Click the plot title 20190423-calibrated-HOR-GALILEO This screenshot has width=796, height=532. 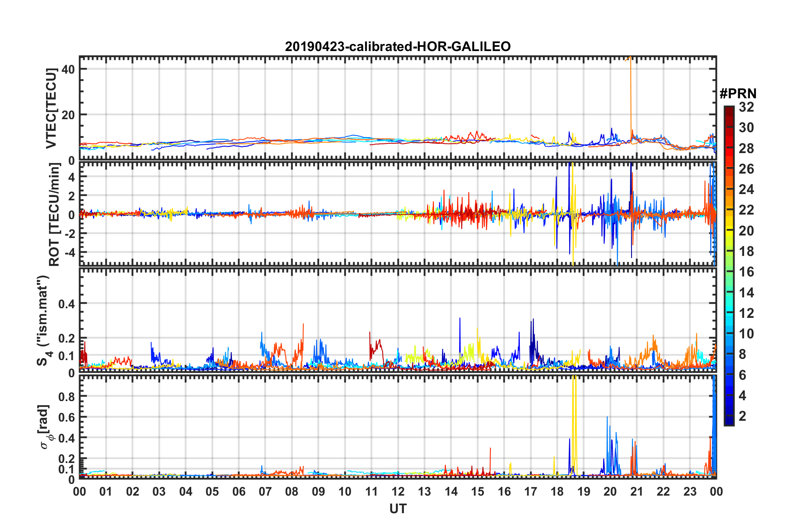coord(398,46)
